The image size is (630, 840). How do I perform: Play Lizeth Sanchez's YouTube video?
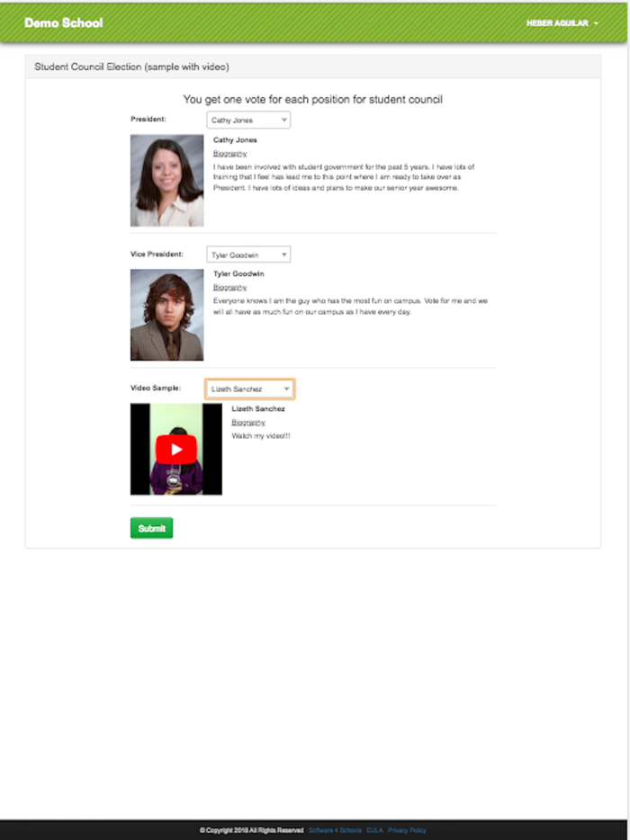coord(176,450)
